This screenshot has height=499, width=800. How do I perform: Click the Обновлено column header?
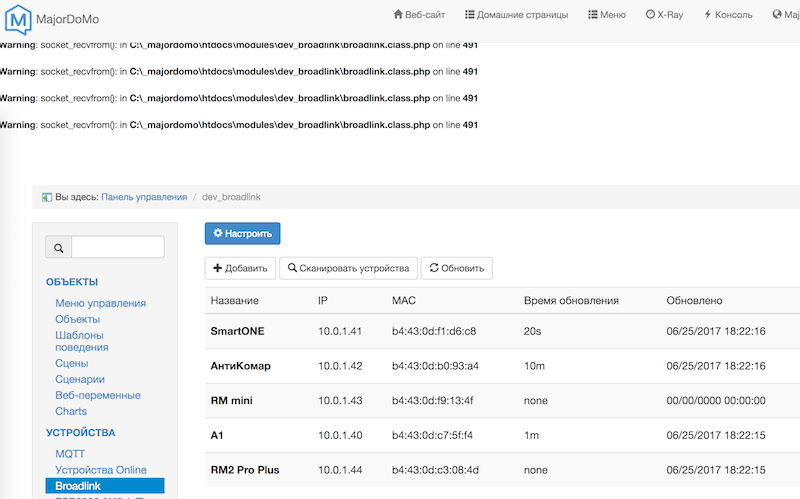[694, 301]
